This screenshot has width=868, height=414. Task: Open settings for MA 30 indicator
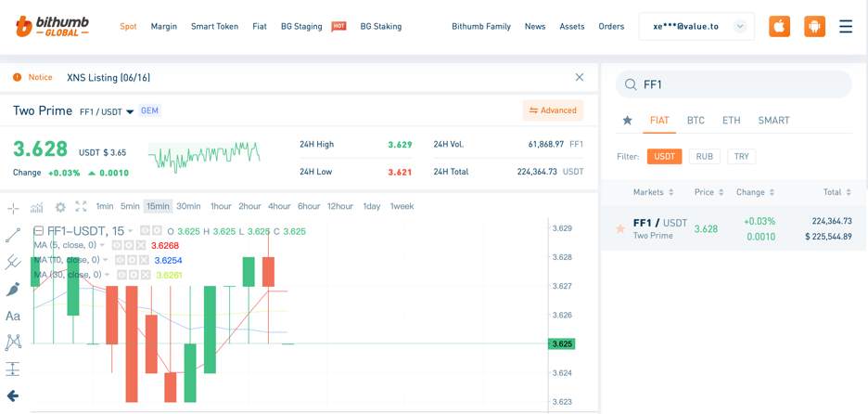click(134, 275)
